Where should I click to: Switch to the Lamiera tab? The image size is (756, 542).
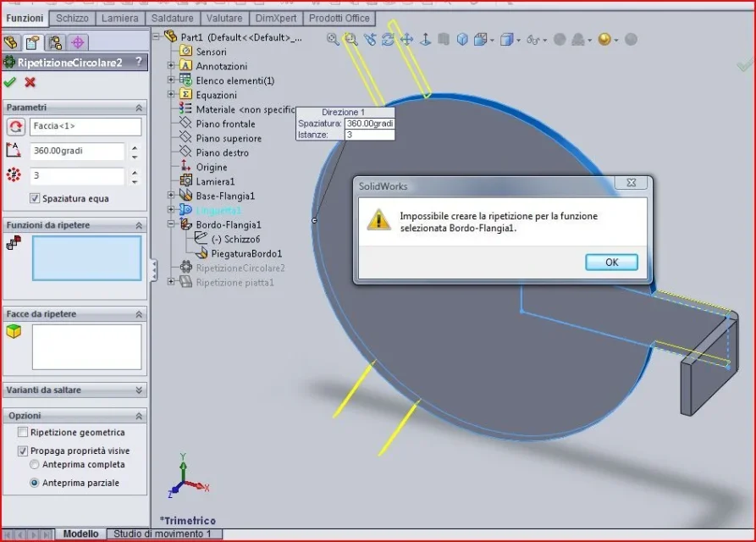tap(119, 19)
